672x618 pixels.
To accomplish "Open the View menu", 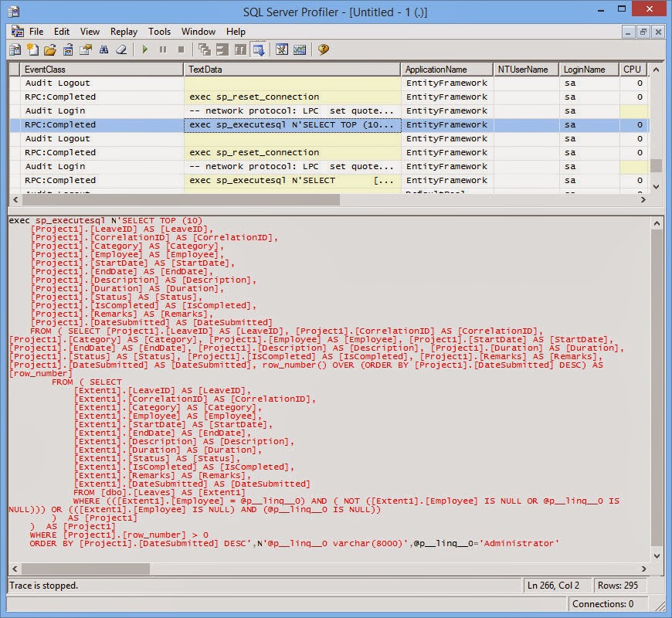I will click(90, 32).
